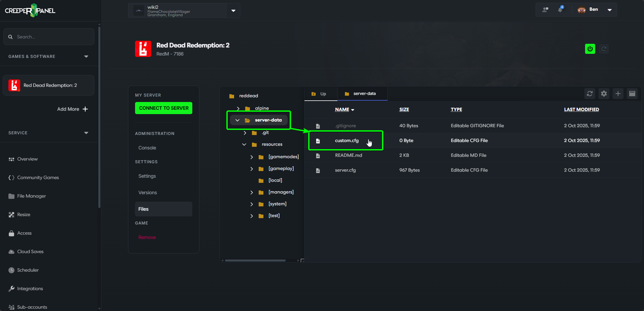Switch to the Up tab
This screenshot has width=644, height=311.
coord(320,94)
